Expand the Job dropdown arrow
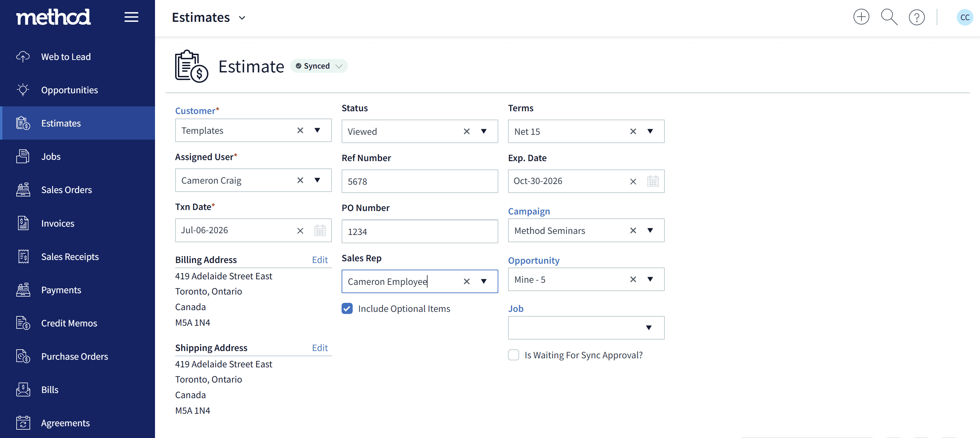 pos(648,328)
